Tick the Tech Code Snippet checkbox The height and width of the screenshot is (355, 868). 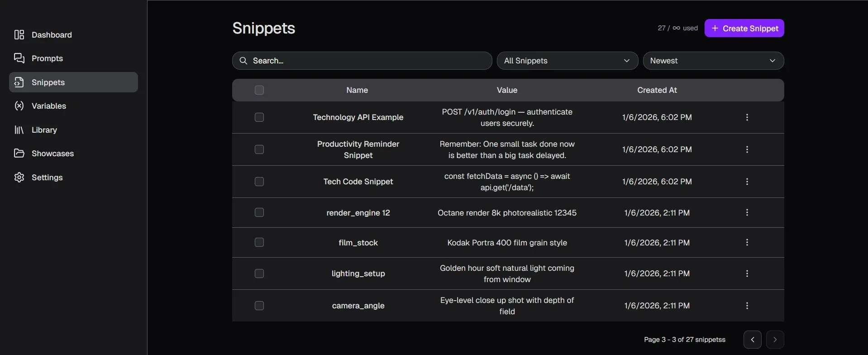(259, 182)
